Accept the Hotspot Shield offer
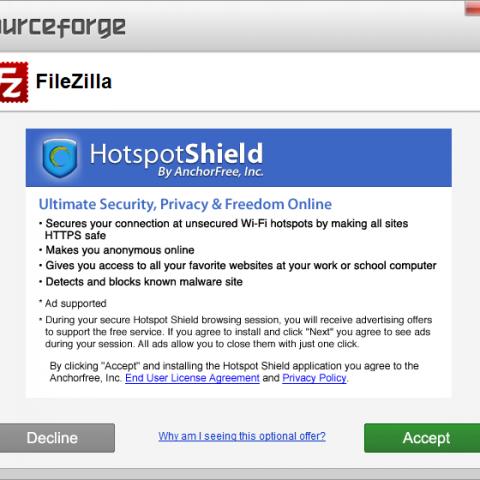The width and height of the screenshot is (480, 480). click(422, 438)
